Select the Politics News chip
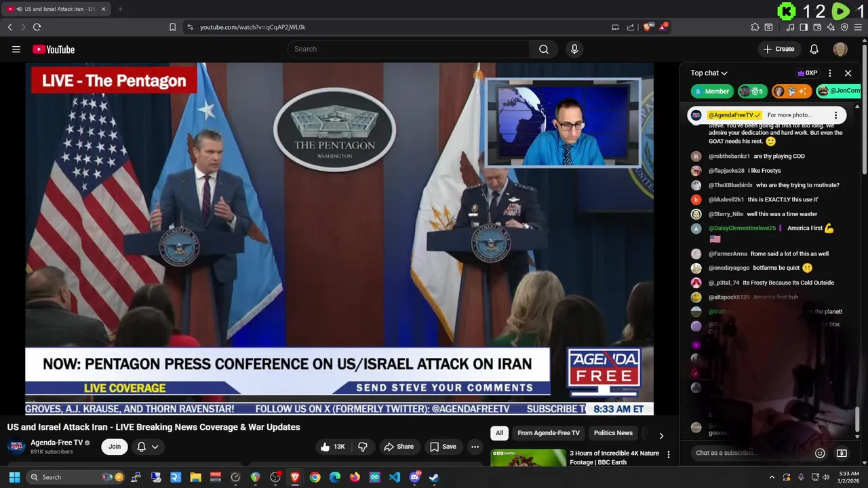The height and width of the screenshot is (488, 868). click(613, 433)
